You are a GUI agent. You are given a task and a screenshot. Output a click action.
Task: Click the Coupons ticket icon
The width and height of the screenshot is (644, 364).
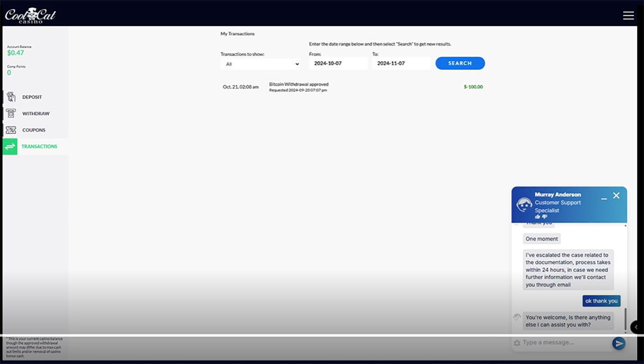point(11,130)
